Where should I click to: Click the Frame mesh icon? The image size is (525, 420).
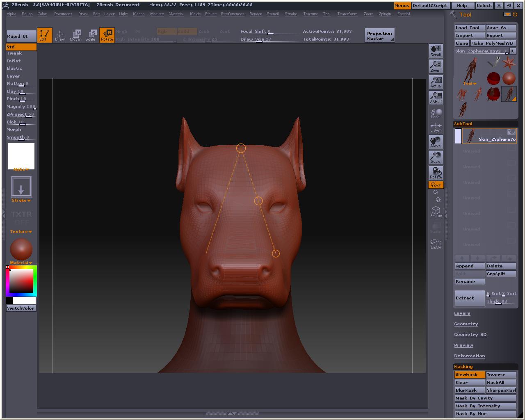[x=436, y=212]
